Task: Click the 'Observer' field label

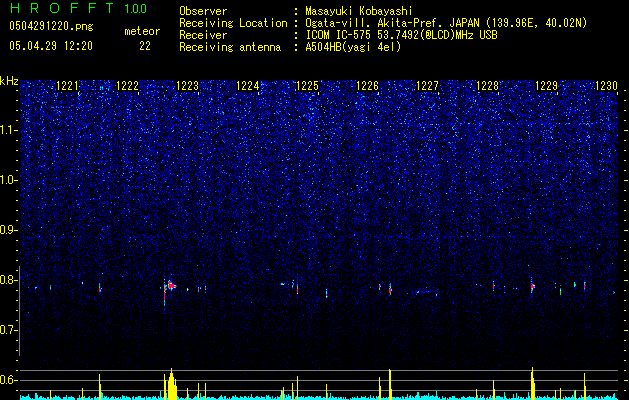Action: 203,11
